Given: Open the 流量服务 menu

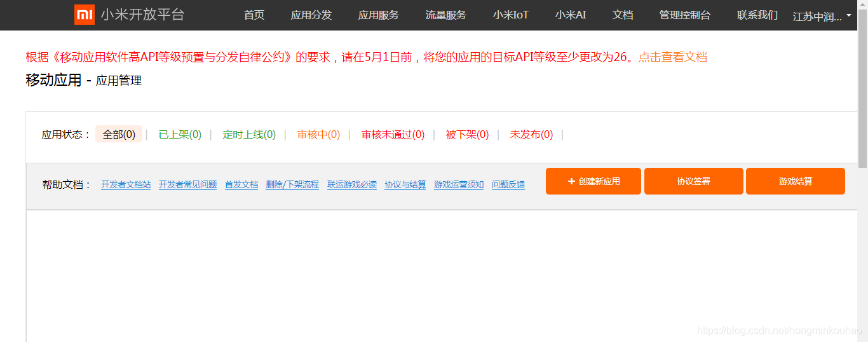Looking at the screenshot, I should 446,15.
